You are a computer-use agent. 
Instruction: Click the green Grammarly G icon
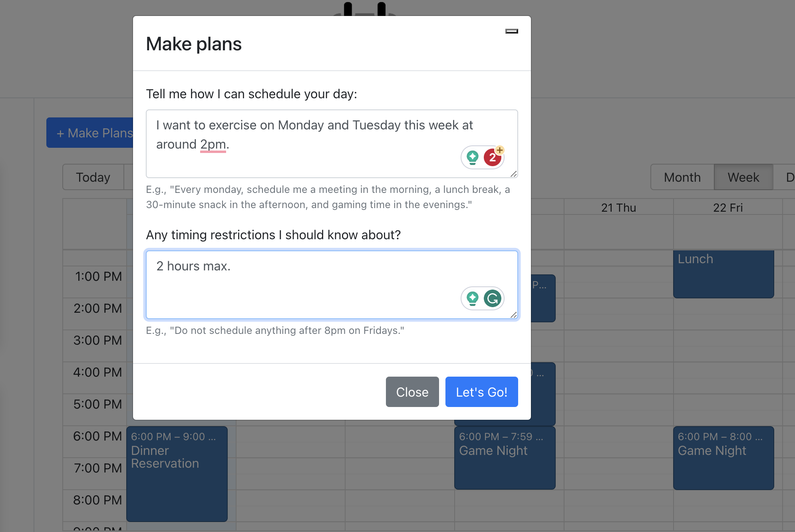493,298
